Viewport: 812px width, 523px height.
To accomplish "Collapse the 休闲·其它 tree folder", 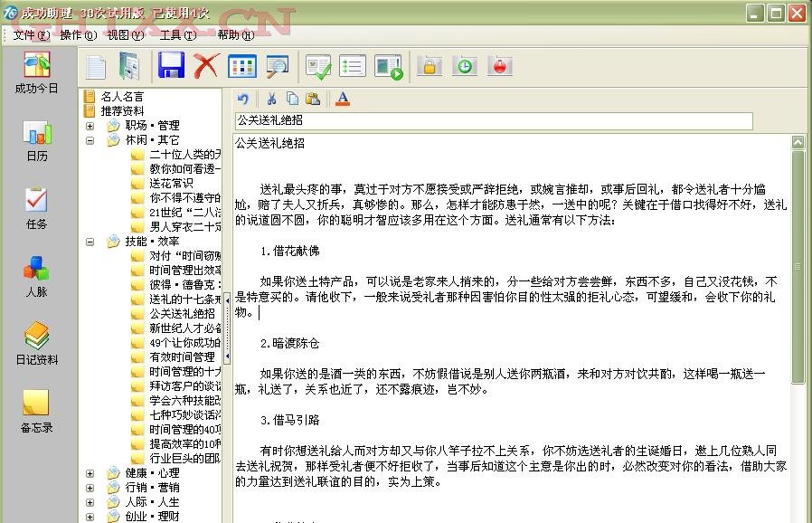I will coord(90,140).
